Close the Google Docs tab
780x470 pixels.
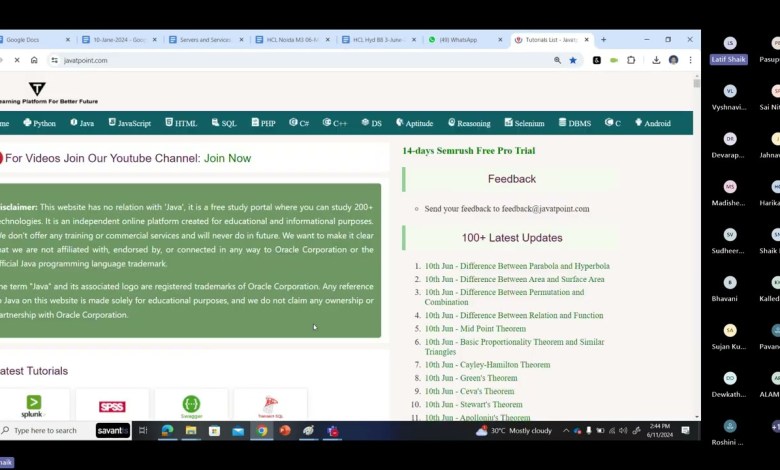[x=68, y=40]
